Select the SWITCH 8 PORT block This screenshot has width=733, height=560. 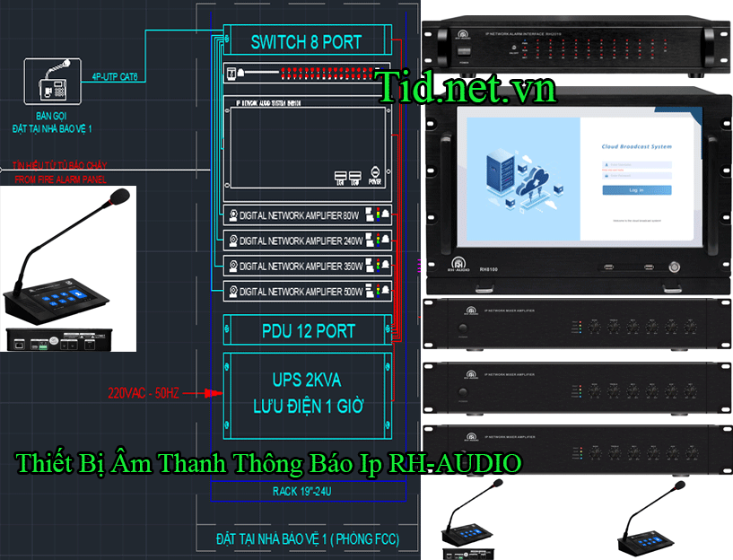coord(306,41)
